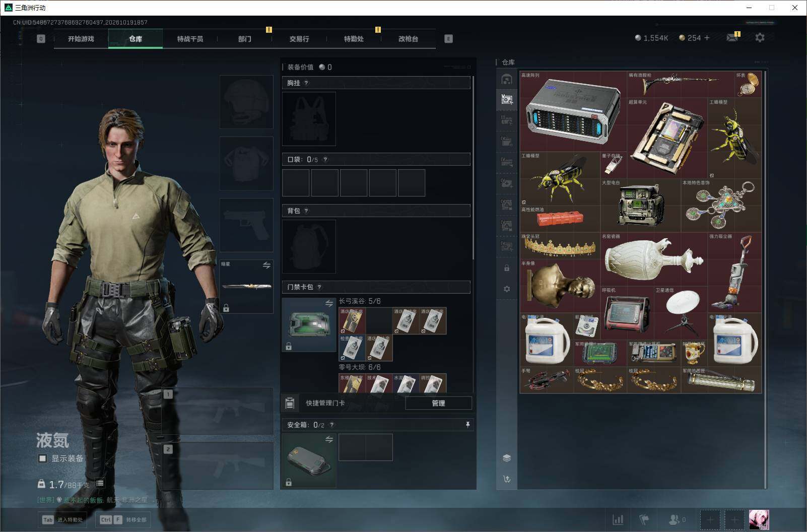The height and width of the screenshot is (532, 807).
Task: Switch to the 特战干员 tab
Action: click(x=190, y=39)
